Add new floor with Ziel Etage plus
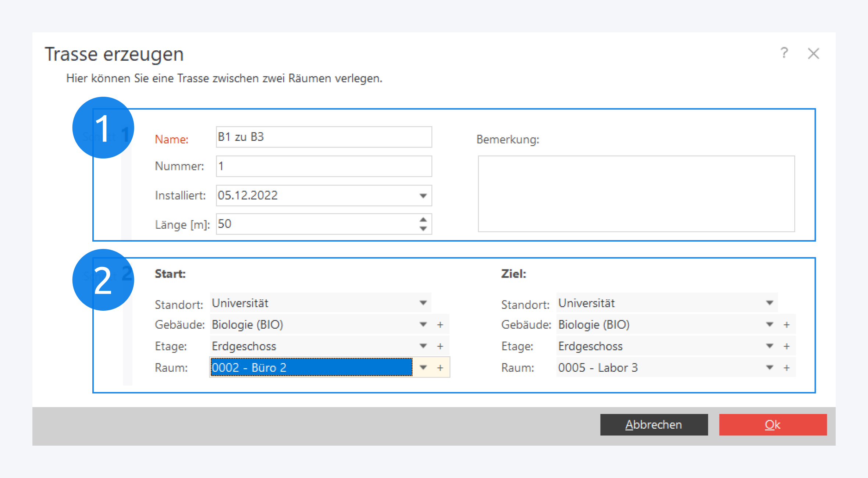The height and width of the screenshot is (478, 868). (787, 346)
